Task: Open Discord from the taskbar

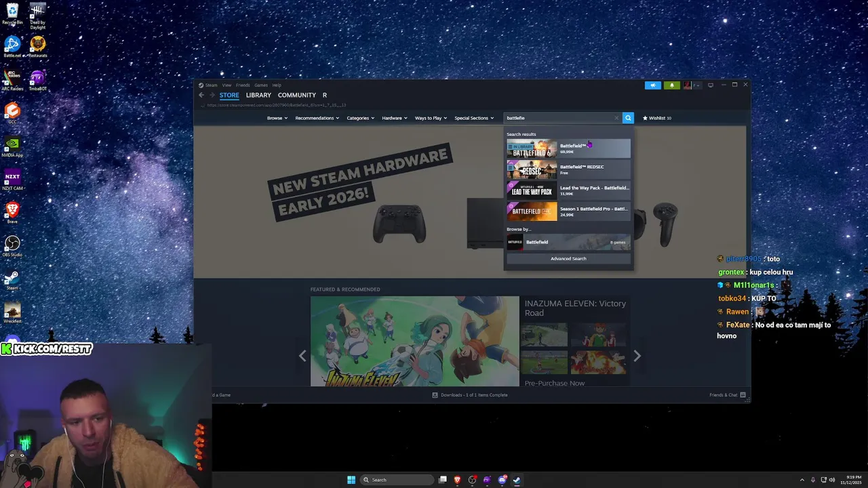Action: [x=502, y=480]
